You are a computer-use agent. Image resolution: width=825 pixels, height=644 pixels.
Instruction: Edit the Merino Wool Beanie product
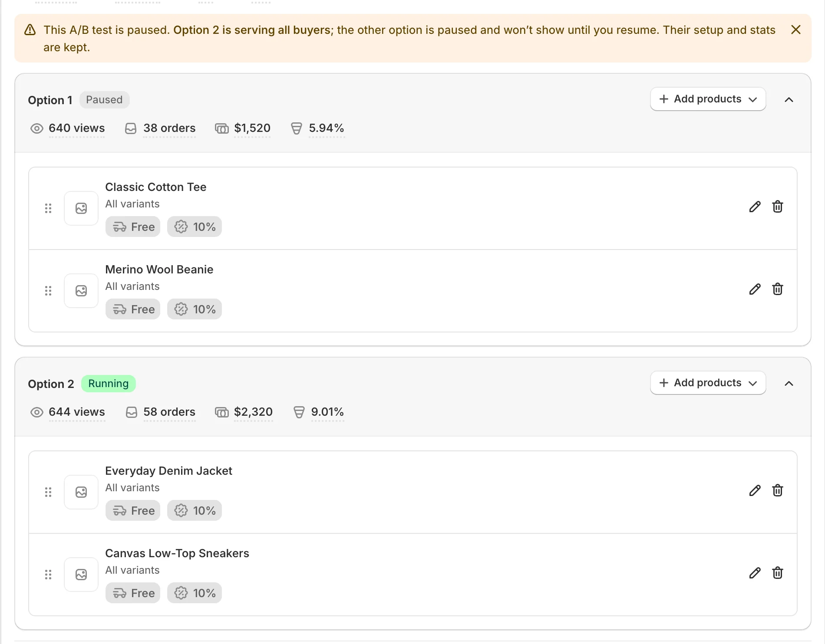(x=755, y=289)
